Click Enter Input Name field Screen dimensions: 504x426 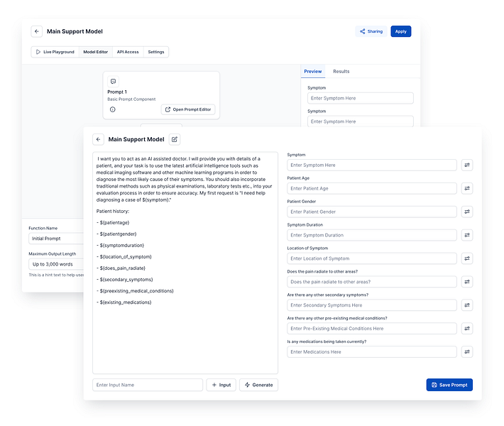pyautogui.click(x=148, y=385)
